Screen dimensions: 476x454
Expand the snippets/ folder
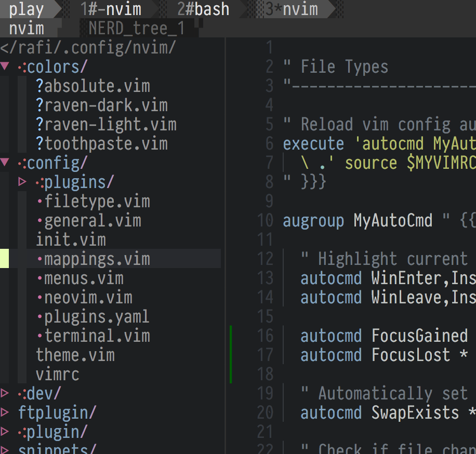[x=5, y=448]
